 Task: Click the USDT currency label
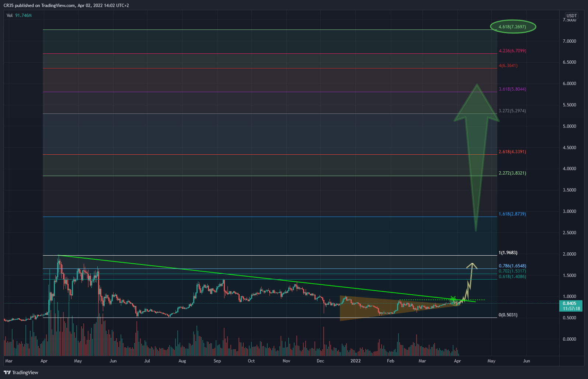point(571,15)
